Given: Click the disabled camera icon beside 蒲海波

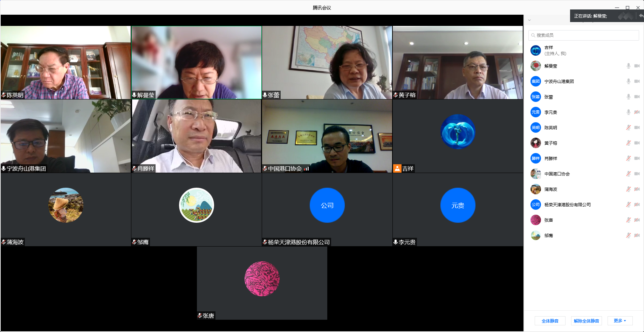Looking at the screenshot, I should pyautogui.click(x=637, y=189).
